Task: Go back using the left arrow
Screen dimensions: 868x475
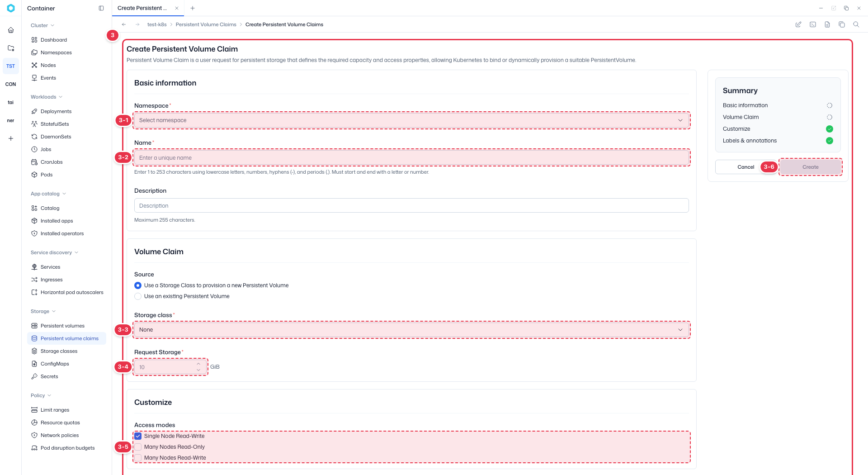Action: coord(124,24)
